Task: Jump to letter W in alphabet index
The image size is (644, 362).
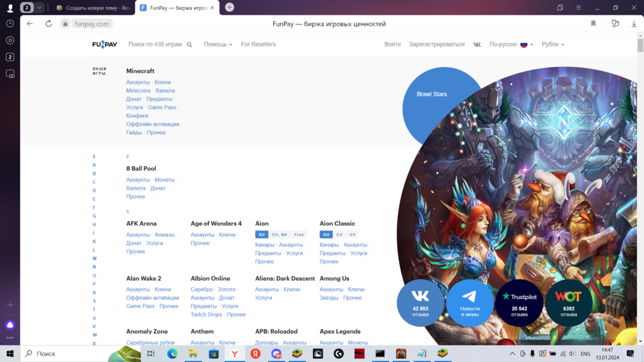Action: point(95,335)
